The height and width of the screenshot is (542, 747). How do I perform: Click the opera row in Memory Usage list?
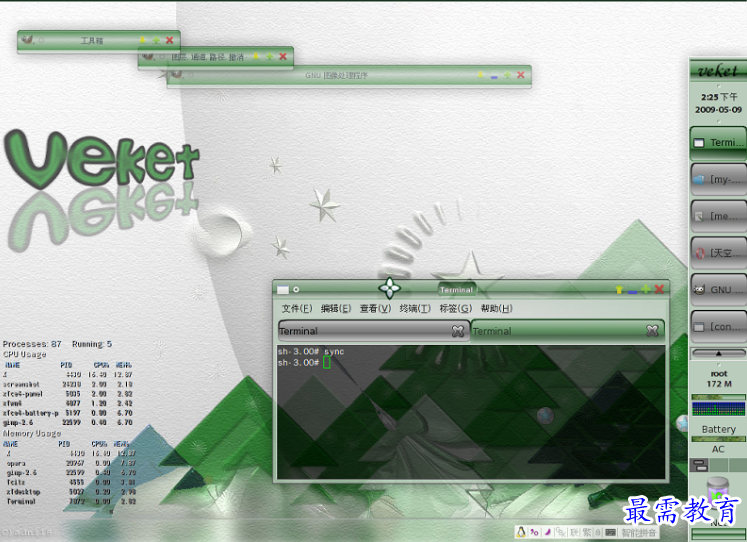[71, 463]
